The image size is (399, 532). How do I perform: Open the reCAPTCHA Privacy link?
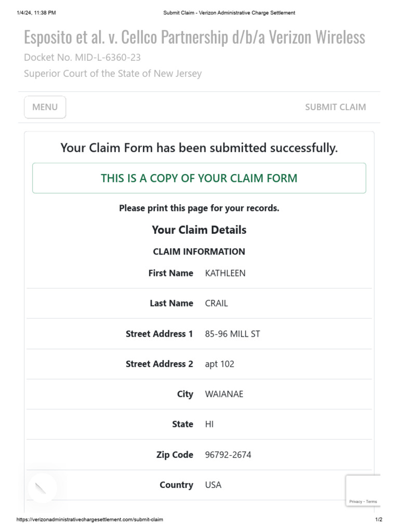(356, 501)
